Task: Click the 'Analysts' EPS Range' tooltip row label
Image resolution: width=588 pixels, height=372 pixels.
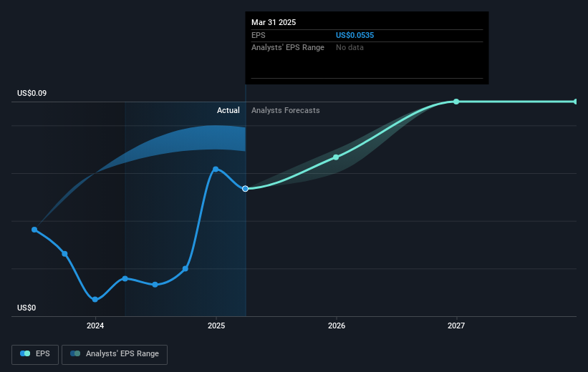Action: pos(288,48)
